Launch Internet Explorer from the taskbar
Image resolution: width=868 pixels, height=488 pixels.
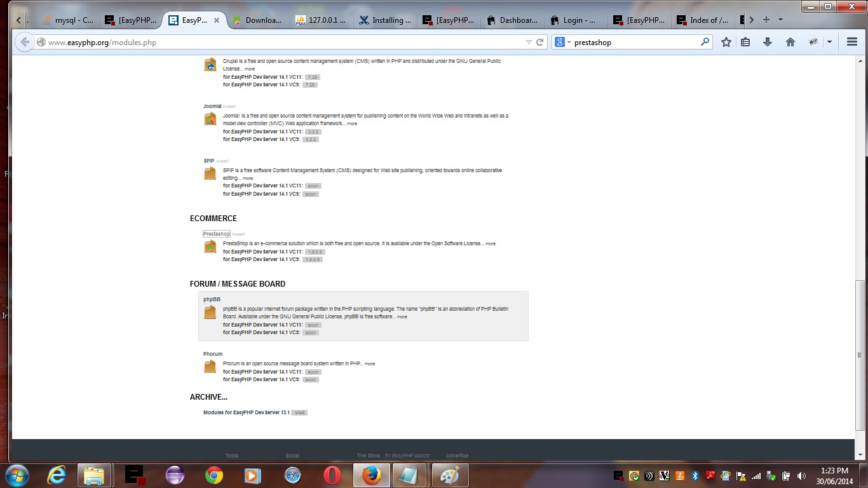[x=57, y=475]
